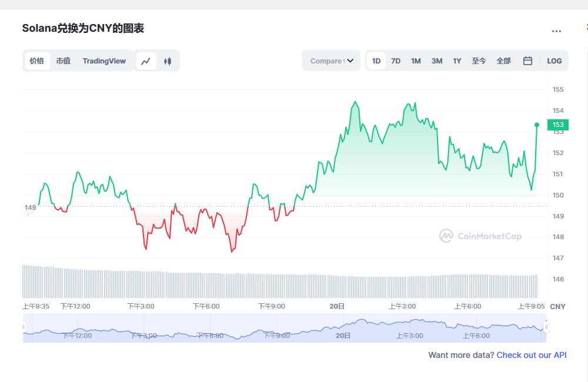This screenshot has height=382, width=588.
Task: Select the line chart icon
Action: coord(146,61)
